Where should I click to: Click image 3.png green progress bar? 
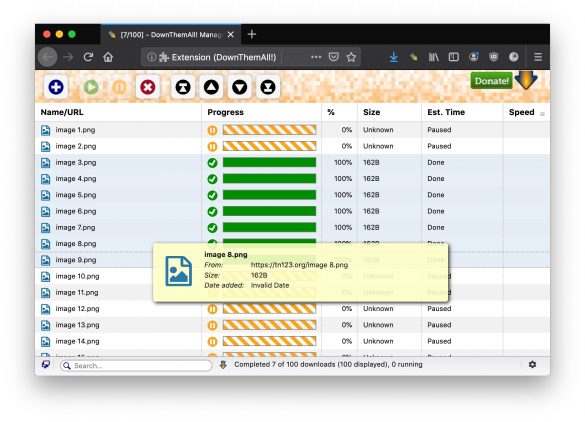coord(269,162)
